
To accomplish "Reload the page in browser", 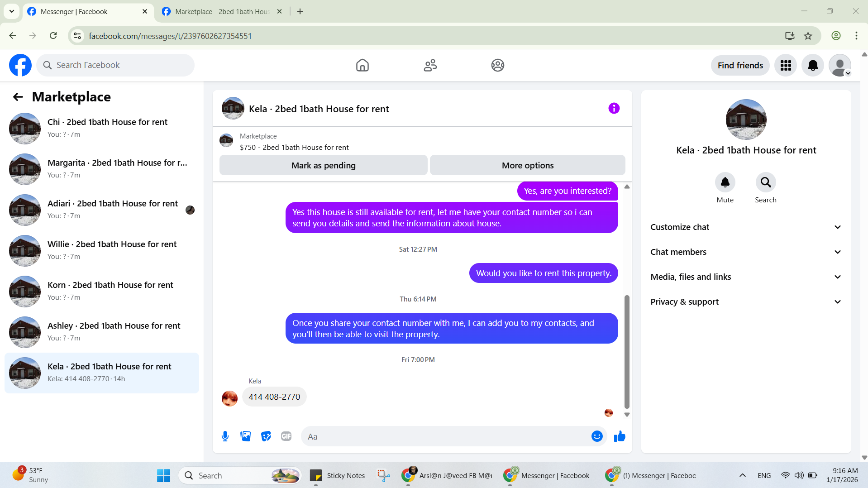I will pos(53,36).
